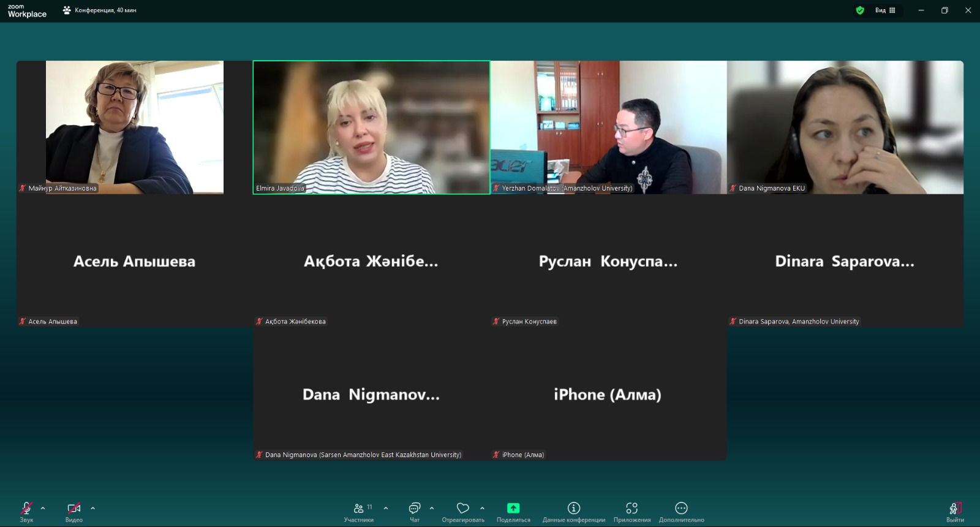Image resolution: width=980 pixels, height=527 pixels.
Task: Open Данные конференции meeting info
Action: coord(574,511)
